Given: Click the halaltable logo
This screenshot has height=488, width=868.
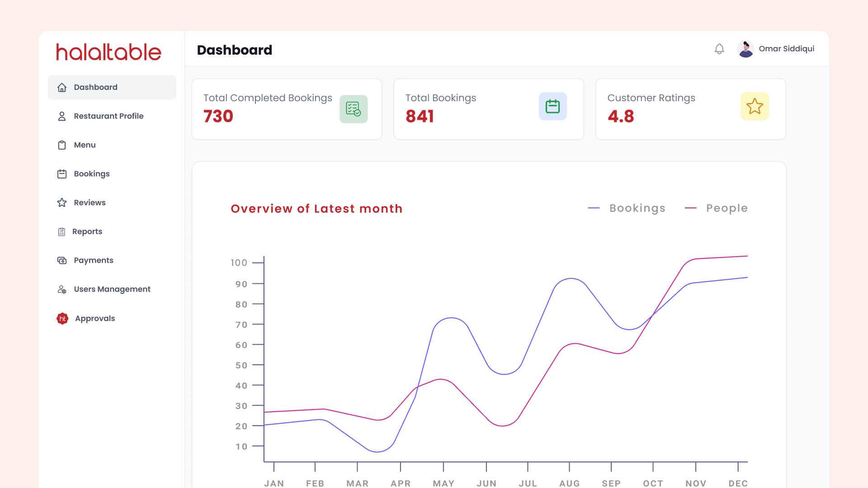Looking at the screenshot, I should [x=108, y=52].
